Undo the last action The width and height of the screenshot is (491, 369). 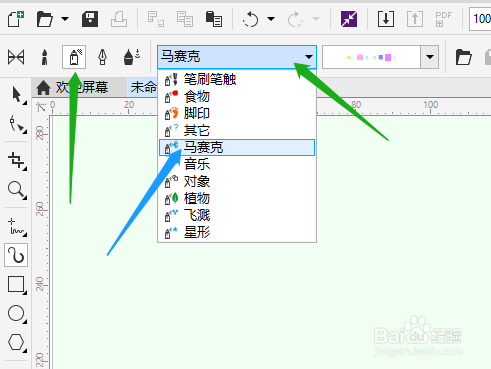point(250,19)
